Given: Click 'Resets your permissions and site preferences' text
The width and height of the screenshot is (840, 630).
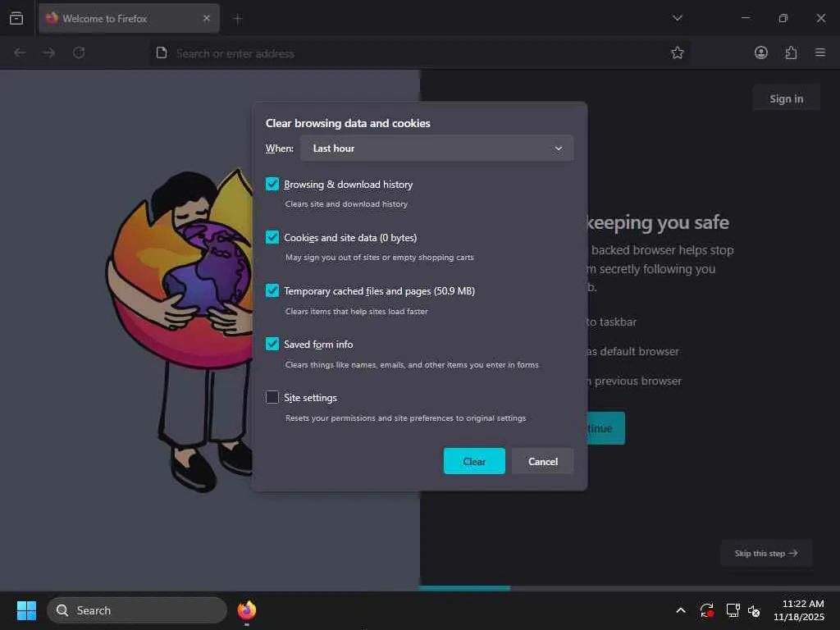Looking at the screenshot, I should point(405,418).
